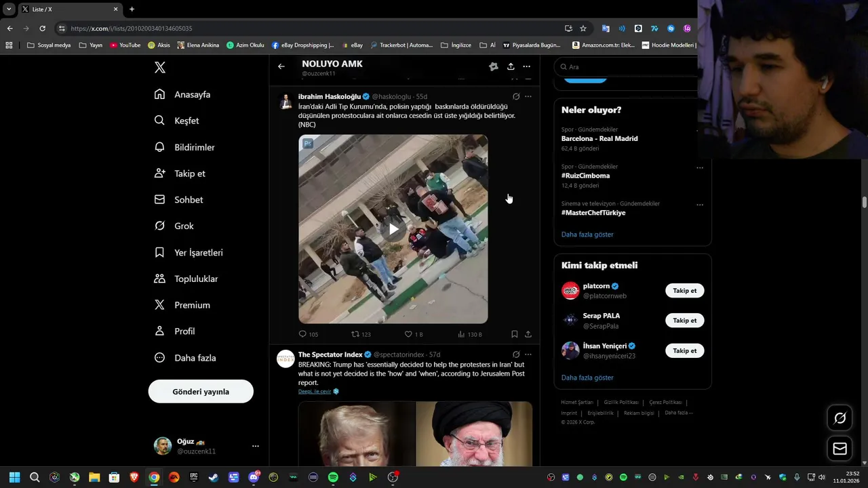Go back in Chrome toolbar
Viewport: 868px width, 488px height.
(x=9, y=28)
